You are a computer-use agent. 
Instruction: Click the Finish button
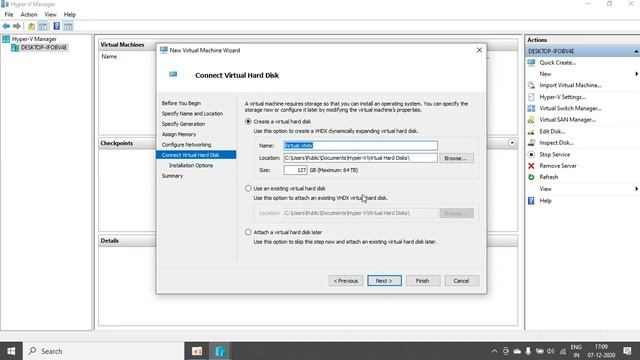coord(422,281)
